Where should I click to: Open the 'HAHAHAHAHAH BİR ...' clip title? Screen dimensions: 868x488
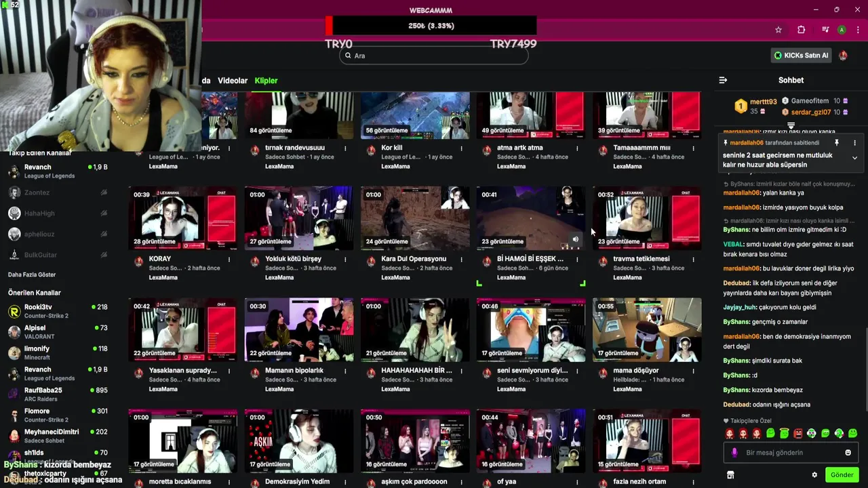pos(416,371)
